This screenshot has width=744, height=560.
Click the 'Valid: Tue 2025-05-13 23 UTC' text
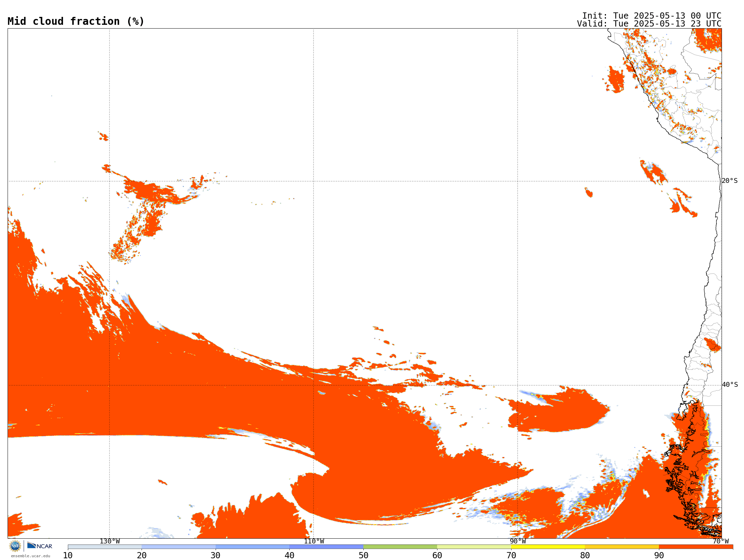tap(649, 24)
